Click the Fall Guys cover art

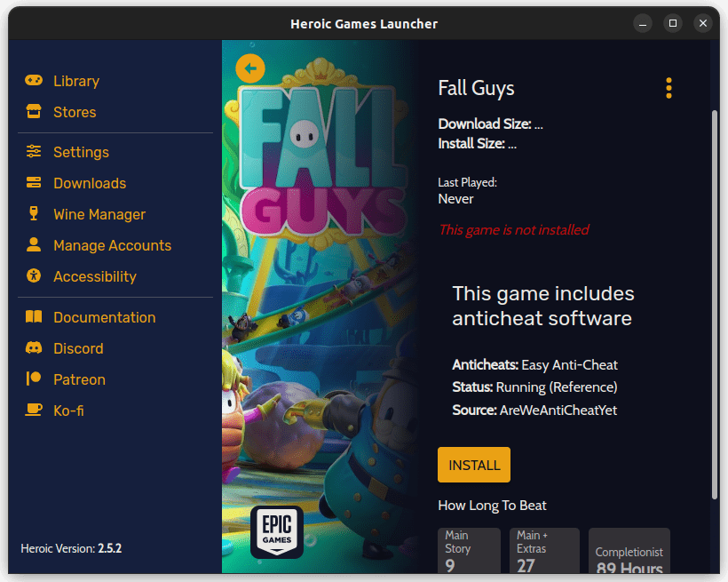pos(319,307)
